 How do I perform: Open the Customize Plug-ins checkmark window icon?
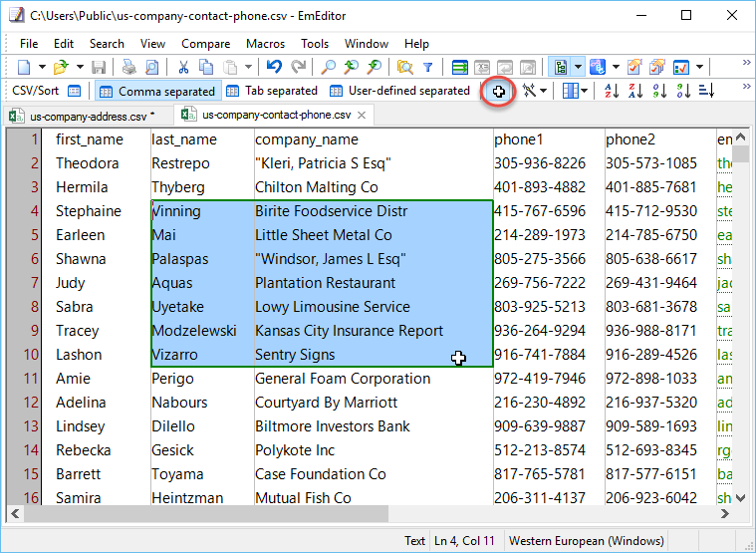coord(681,67)
